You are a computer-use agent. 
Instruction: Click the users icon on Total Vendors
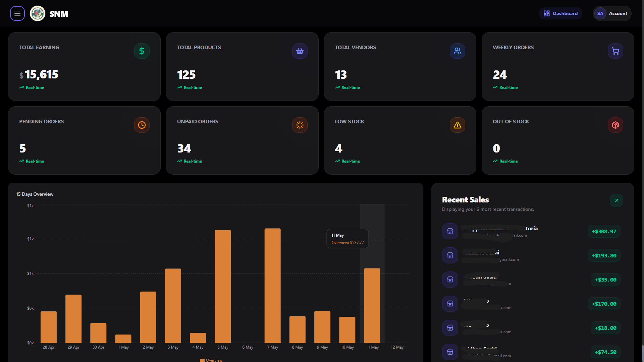458,51
